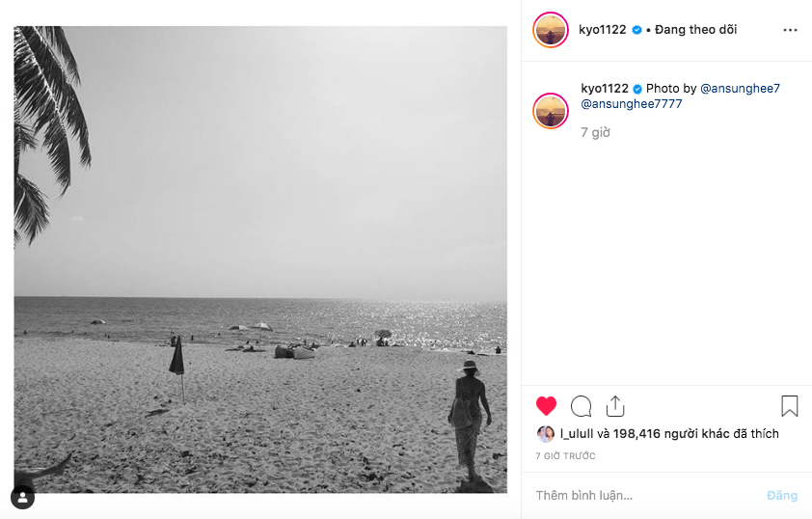The width and height of the screenshot is (812, 519).
Task: Click the l_ulull liker avatar
Action: coord(546,434)
